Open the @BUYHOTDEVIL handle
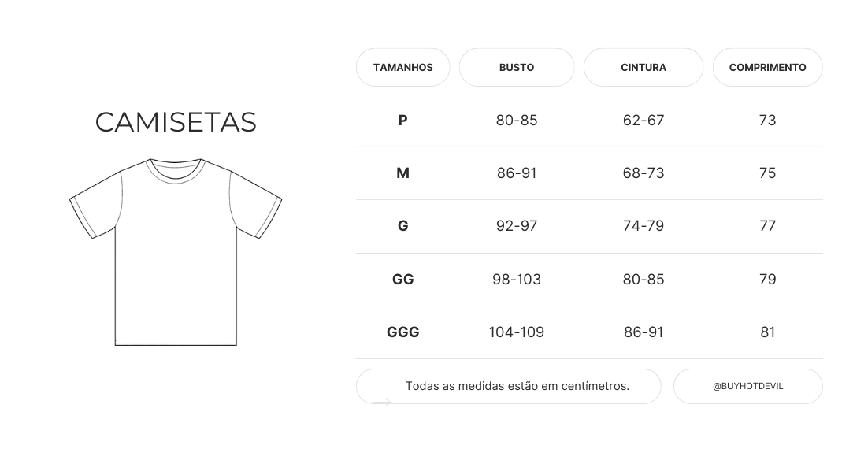Screen dimensions: 868x449 tap(747, 386)
